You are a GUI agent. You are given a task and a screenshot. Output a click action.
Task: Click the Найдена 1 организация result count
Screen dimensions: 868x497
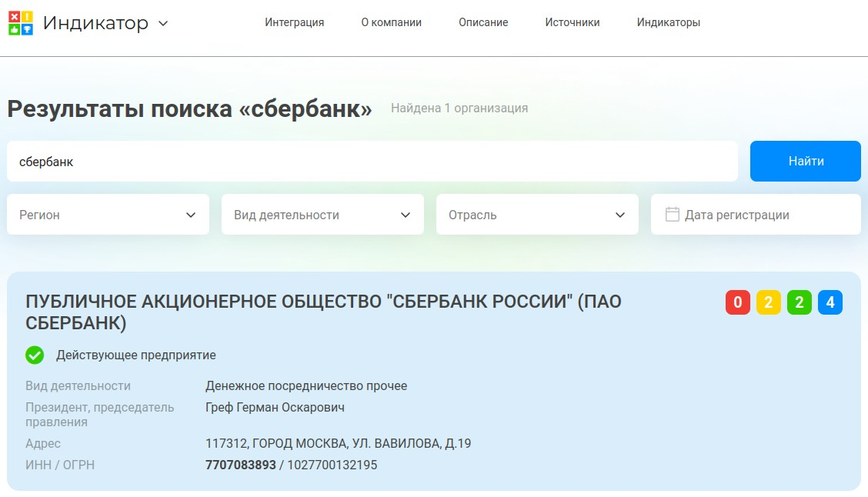[459, 108]
